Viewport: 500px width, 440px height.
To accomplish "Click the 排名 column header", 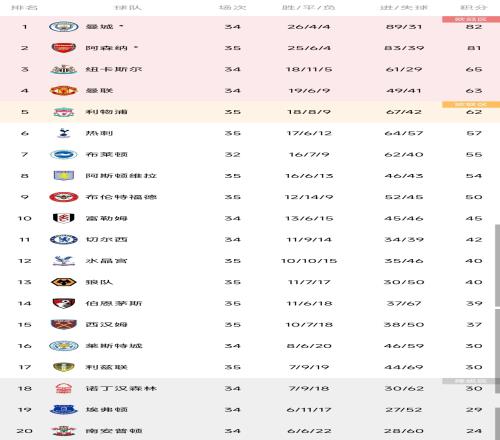I will (24, 7).
